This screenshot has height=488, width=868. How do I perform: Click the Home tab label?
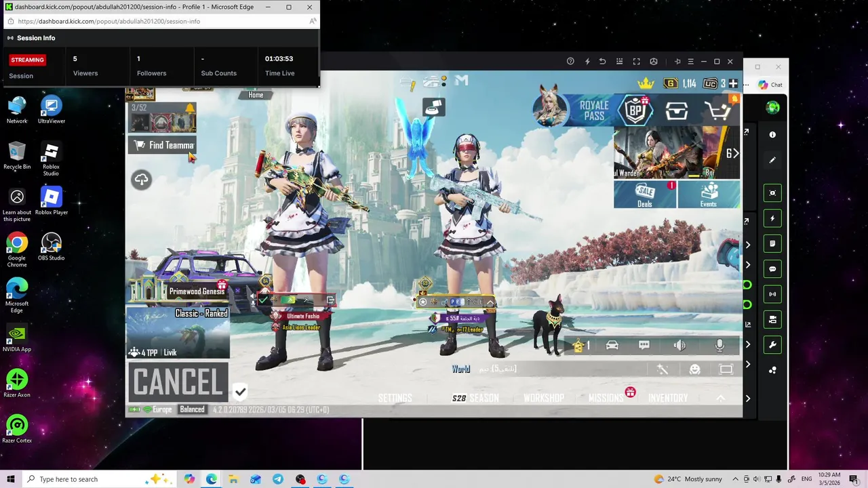point(256,95)
